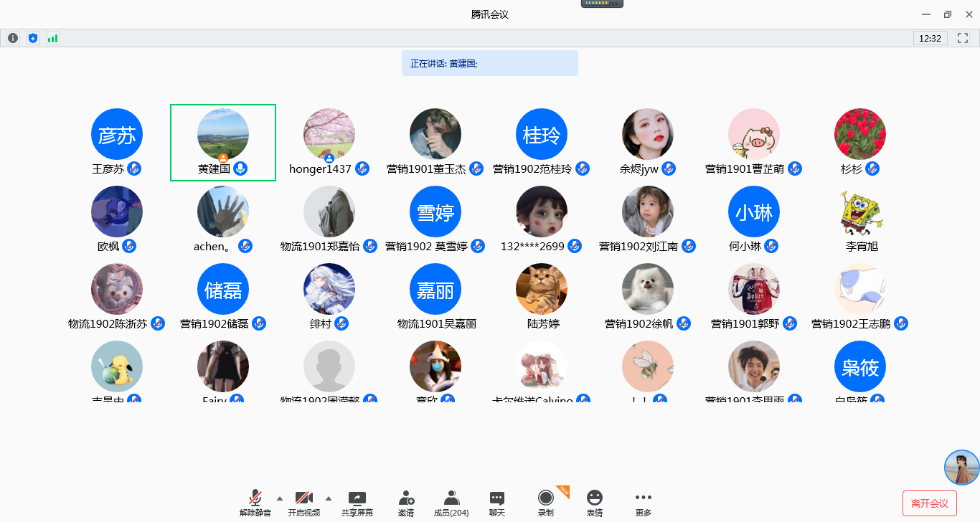Expand audio options arrow beside 解除静音

280,498
